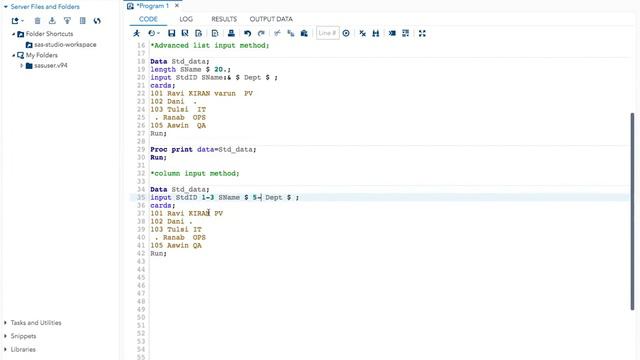Collapse the Server Files and Folders section
The image size is (640, 360).
tap(6, 7)
